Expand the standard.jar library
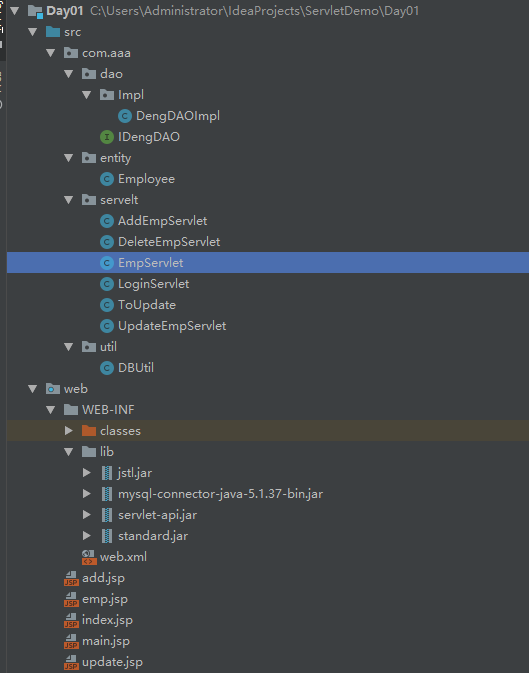The image size is (529, 673). [x=87, y=536]
